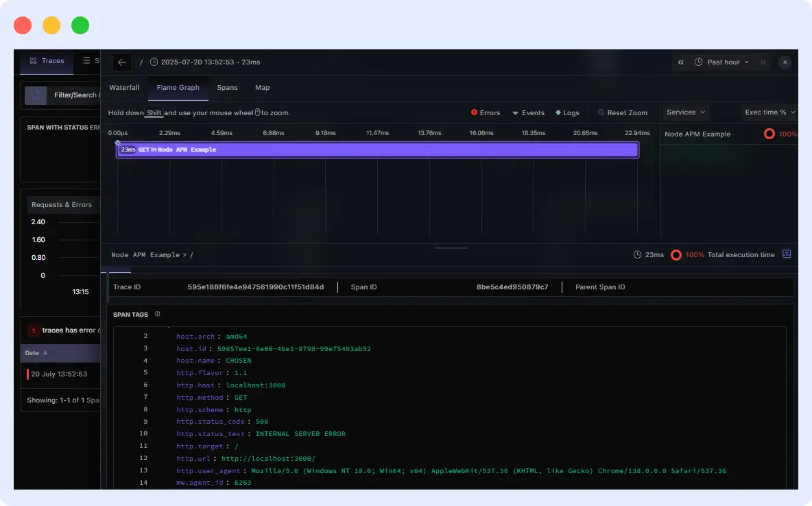Click the Errors indicator icon

[474, 112]
